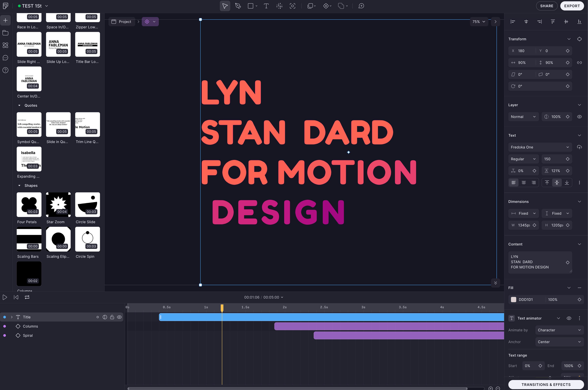Screen dimensions: 588x390
Task: Open Fredoka One font dropdown
Action: [x=540, y=147]
